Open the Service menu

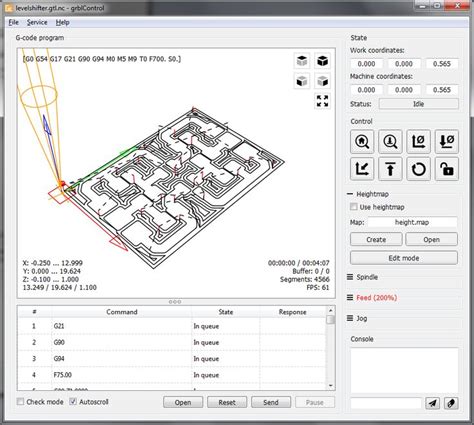(x=37, y=22)
